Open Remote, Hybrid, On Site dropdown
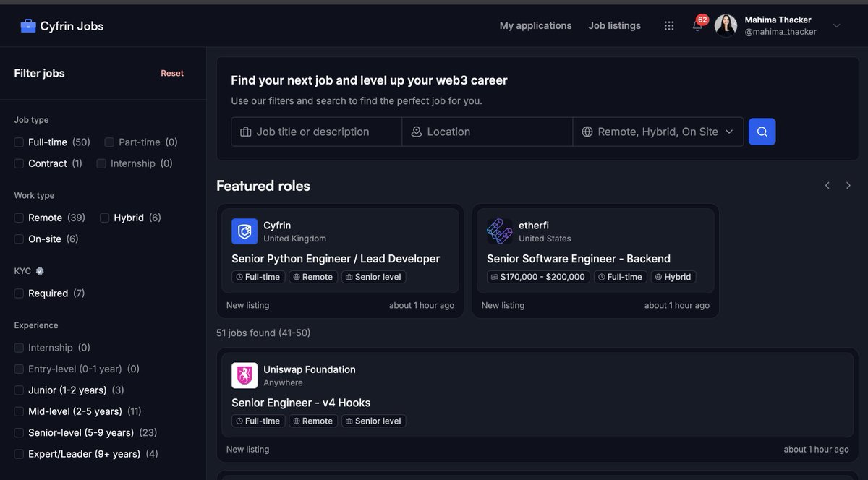 pos(658,132)
